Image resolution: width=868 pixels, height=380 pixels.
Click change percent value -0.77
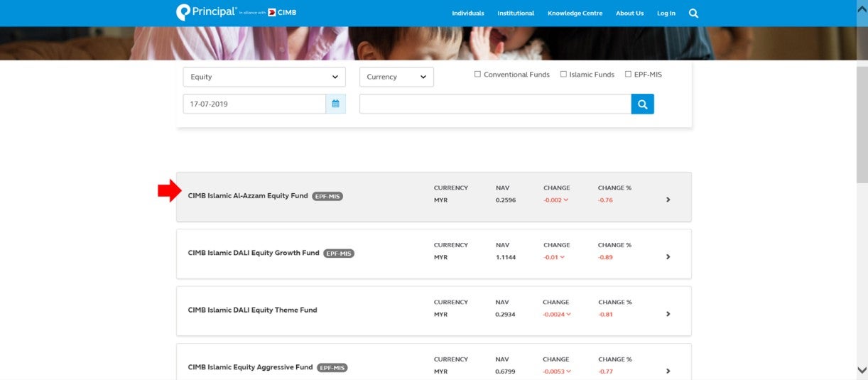pos(605,371)
